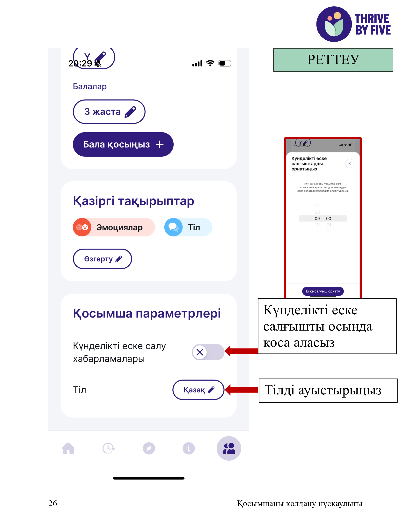This screenshot has height=532, width=411.
Task: Edit the profile name Y pencil
Action: pos(94,58)
